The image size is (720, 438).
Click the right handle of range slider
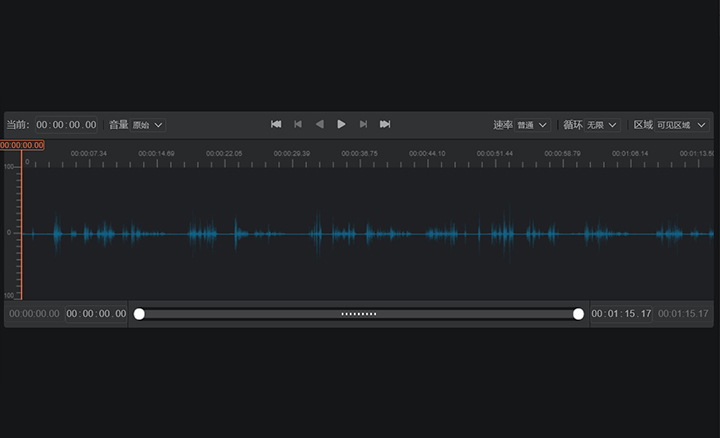click(578, 314)
